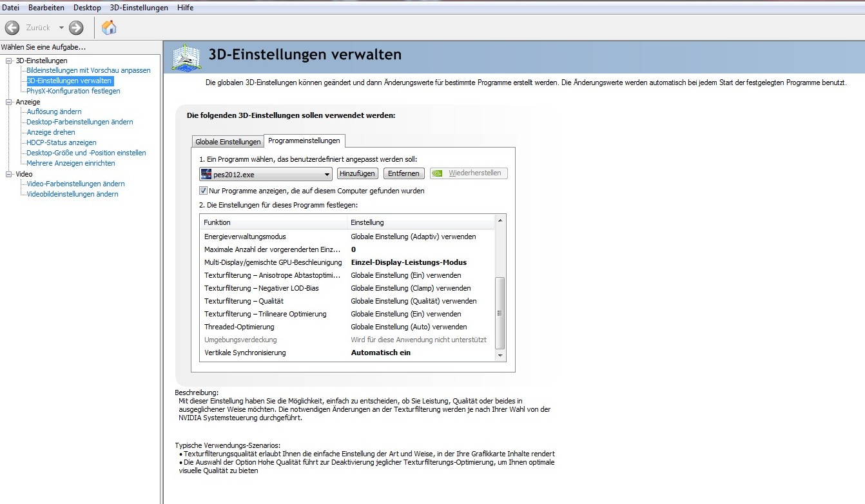Open Mehrere Anzeigen einrichten
865x504 pixels.
(70, 163)
